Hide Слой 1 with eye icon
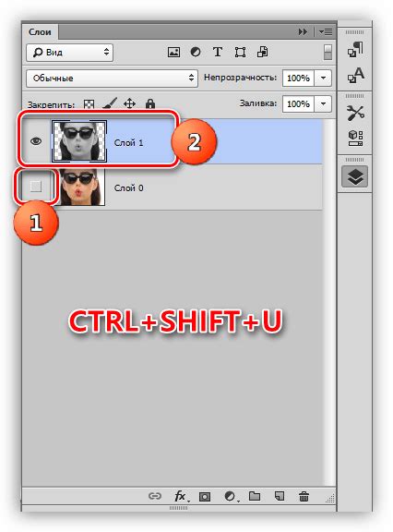The height and width of the screenshot is (532, 393). [36, 141]
